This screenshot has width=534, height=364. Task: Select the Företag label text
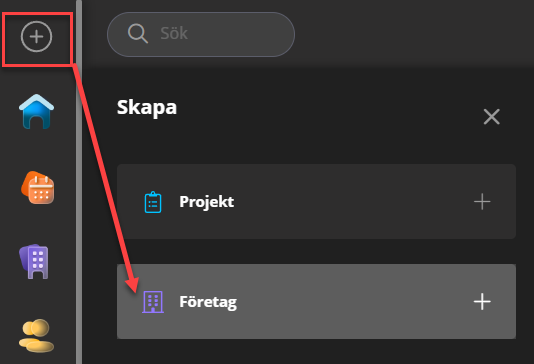click(x=208, y=302)
